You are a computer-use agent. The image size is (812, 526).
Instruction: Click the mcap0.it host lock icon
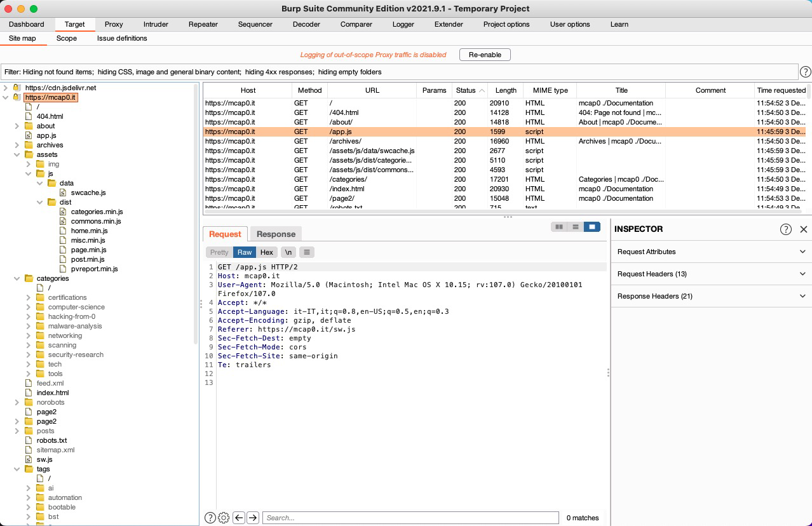click(17, 97)
